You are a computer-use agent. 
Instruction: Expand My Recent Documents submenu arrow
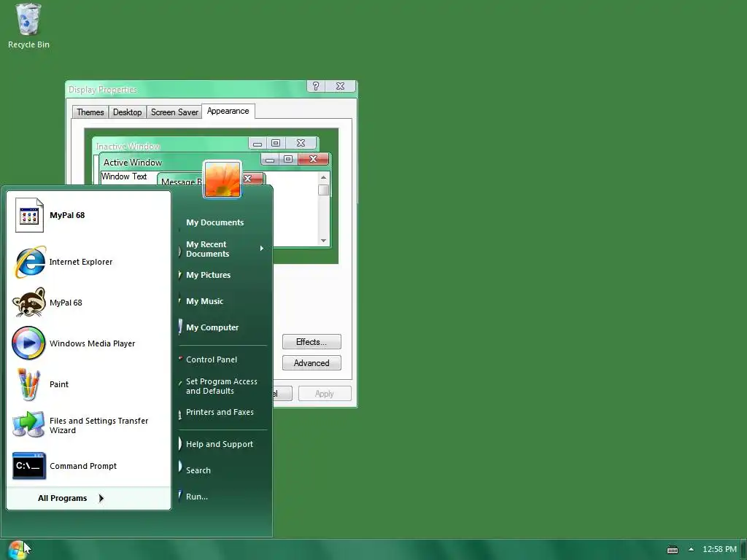(x=262, y=249)
